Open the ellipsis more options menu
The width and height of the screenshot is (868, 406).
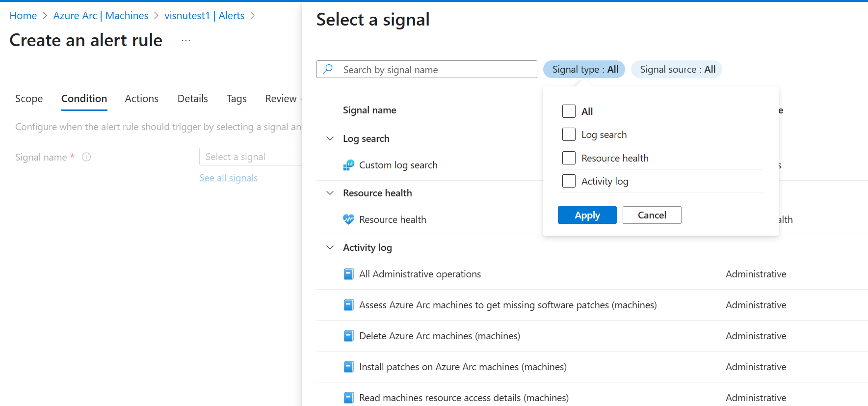coord(186,40)
